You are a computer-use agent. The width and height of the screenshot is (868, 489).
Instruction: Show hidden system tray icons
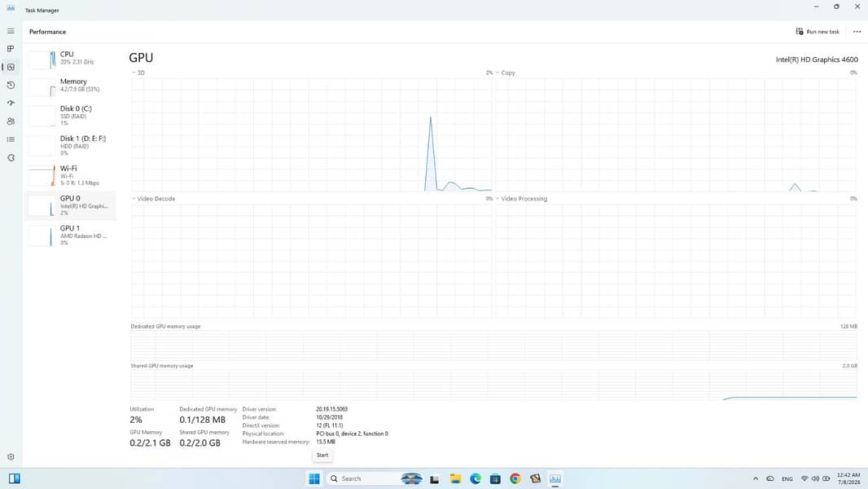tap(756, 478)
